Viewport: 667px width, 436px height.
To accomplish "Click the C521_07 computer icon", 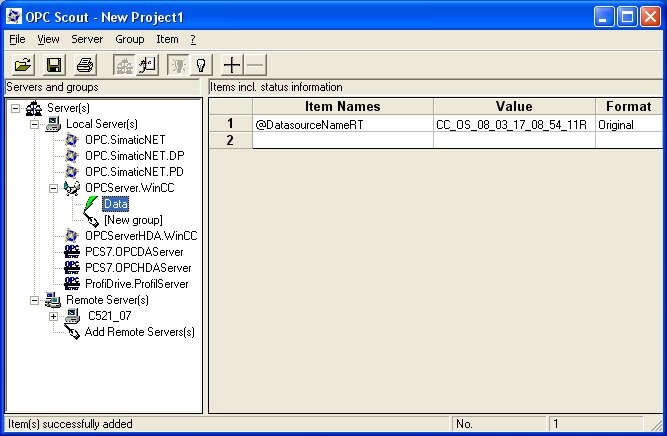I will tap(72, 316).
